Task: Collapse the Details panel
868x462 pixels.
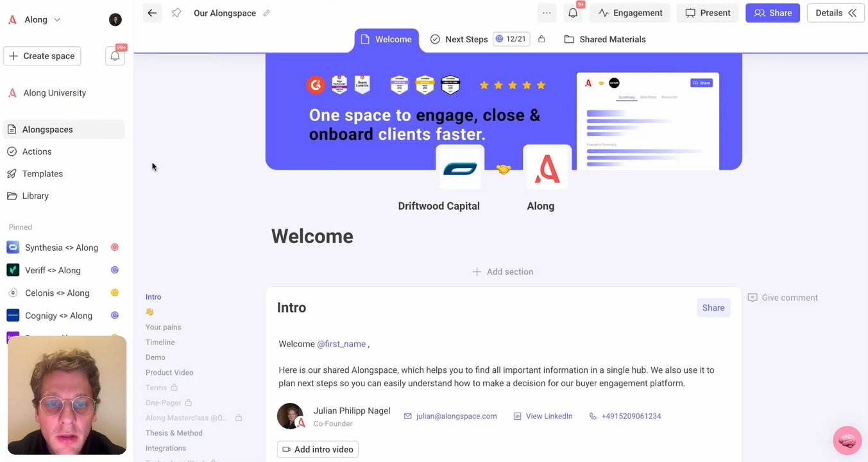Action: point(836,13)
